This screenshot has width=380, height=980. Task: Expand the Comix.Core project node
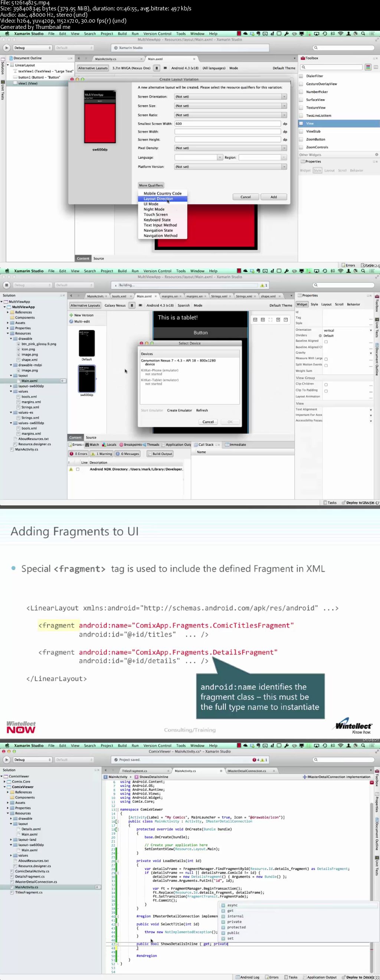[x=4, y=781]
